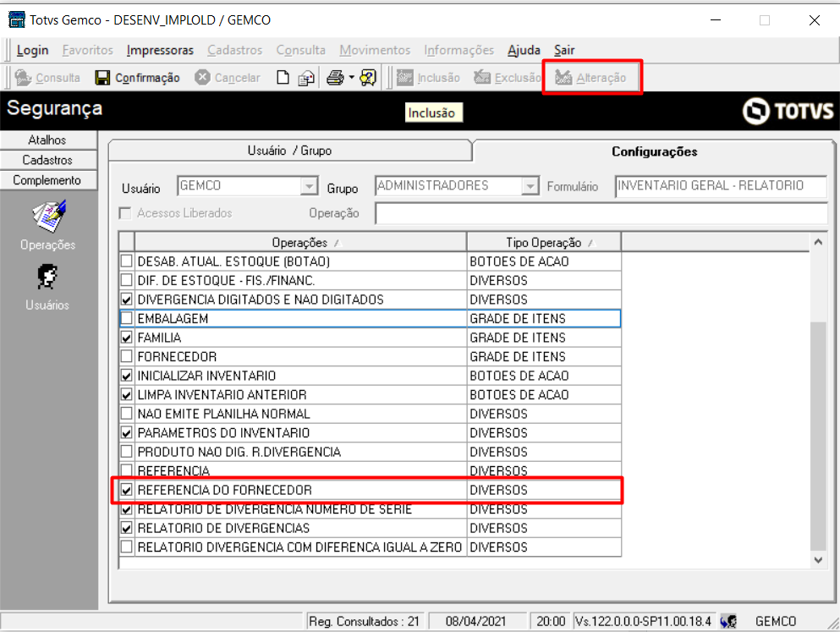Image resolution: width=840 pixels, height=632 pixels.
Task: Click the help question mark icon
Action: click(x=368, y=78)
